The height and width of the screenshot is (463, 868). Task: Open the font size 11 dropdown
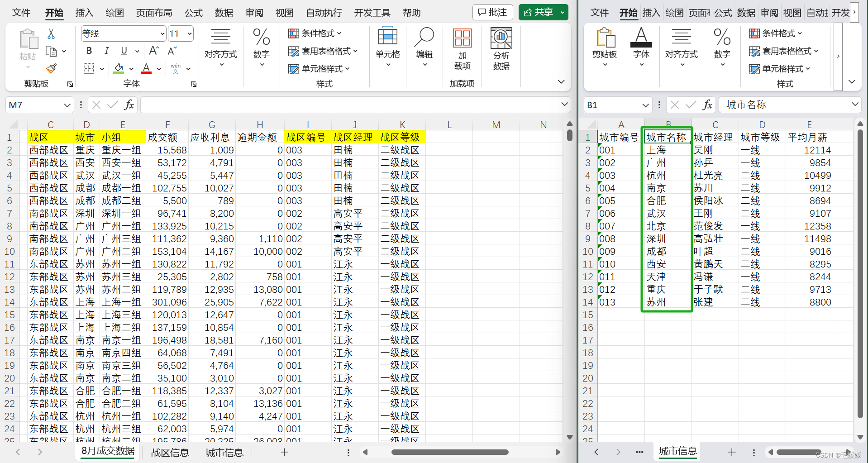190,33
